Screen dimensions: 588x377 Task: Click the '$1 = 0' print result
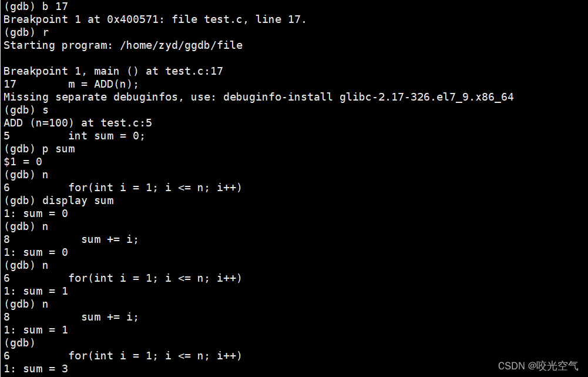tap(23, 162)
